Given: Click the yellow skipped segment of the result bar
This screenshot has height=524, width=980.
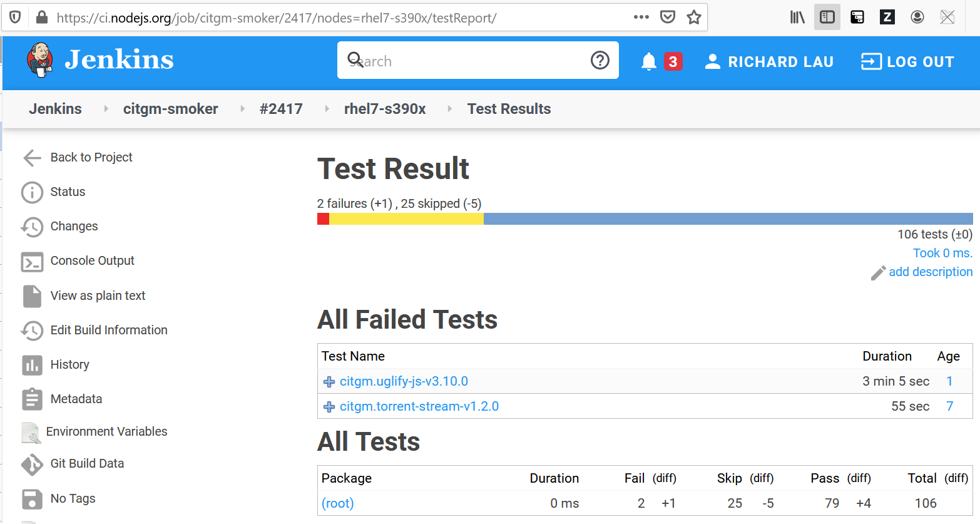Looking at the screenshot, I should 406,219.
